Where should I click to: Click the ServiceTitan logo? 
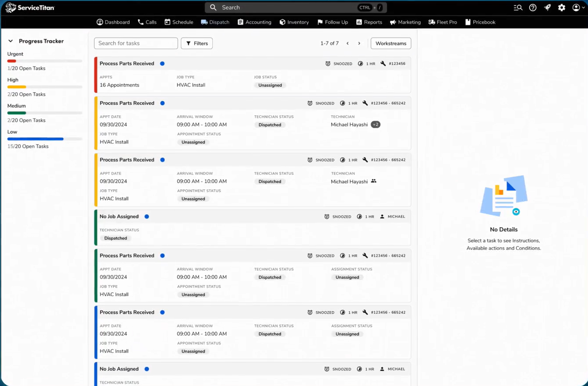[x=30, y=7]
